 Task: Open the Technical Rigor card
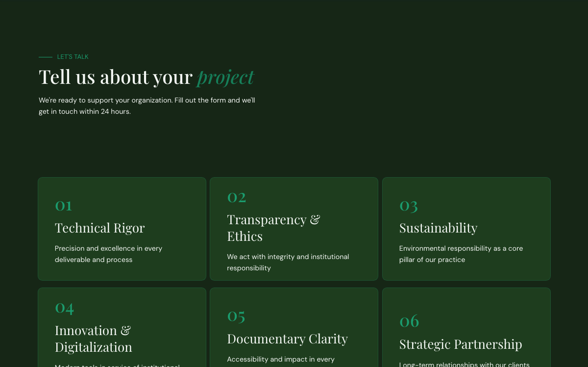point(122,229)
